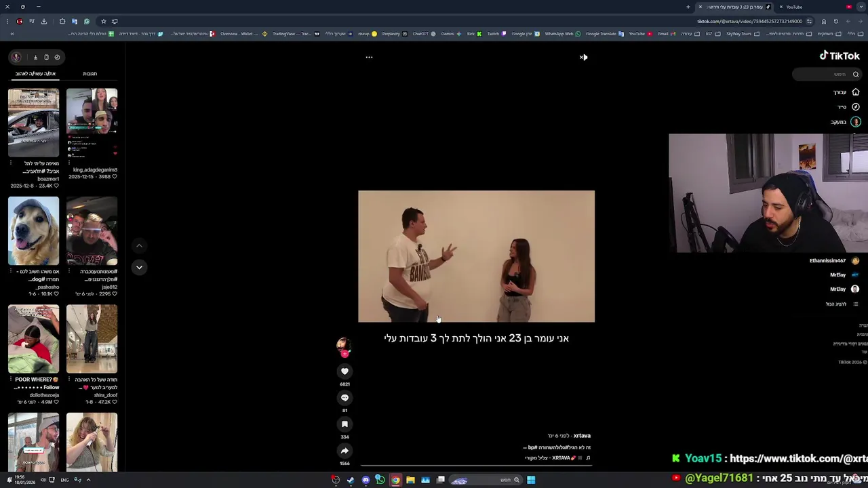Expand the tab search dropdown arrow
This screenshot has width=868, height=488.
861,7
